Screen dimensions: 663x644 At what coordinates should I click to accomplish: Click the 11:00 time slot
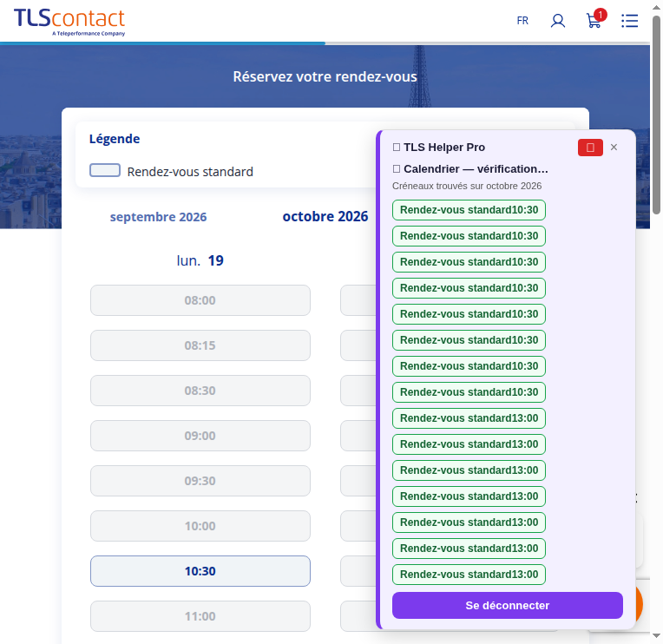200,616
